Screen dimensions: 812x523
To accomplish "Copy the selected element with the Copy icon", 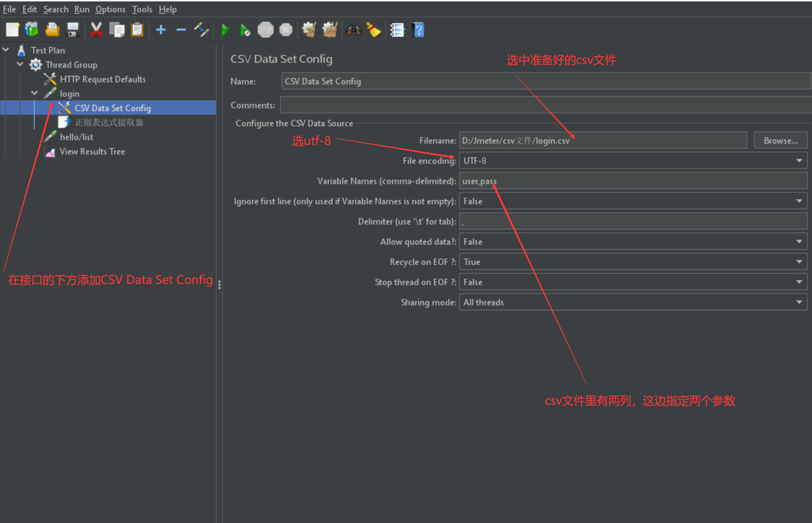I will pos(116,30).
